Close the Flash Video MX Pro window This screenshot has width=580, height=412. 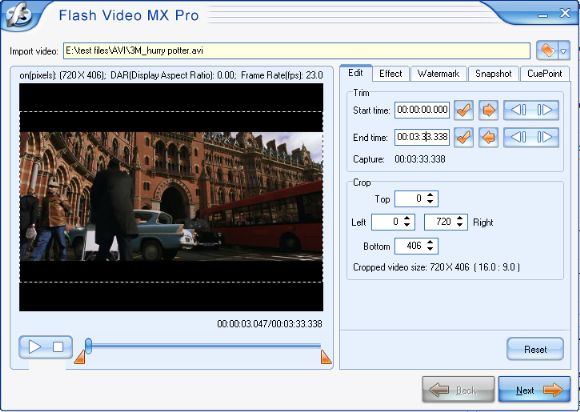(x=565, y=13)
